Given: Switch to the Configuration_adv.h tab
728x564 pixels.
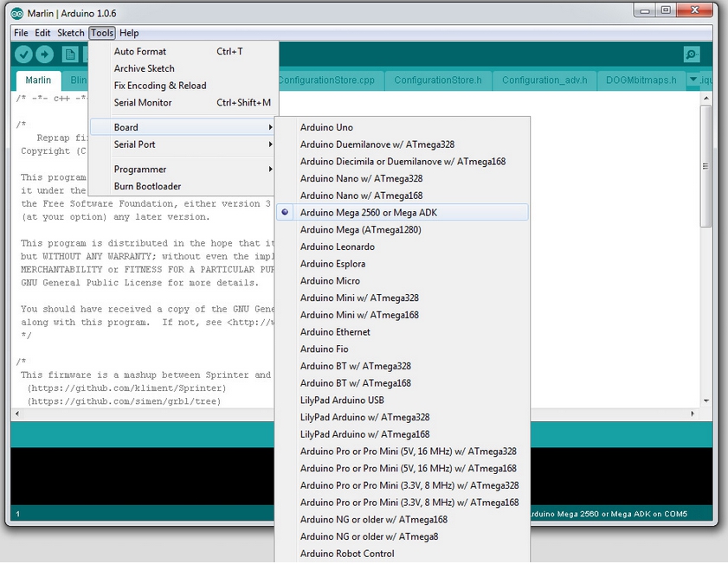Looking at the screenshot, I should coord(544,80).
